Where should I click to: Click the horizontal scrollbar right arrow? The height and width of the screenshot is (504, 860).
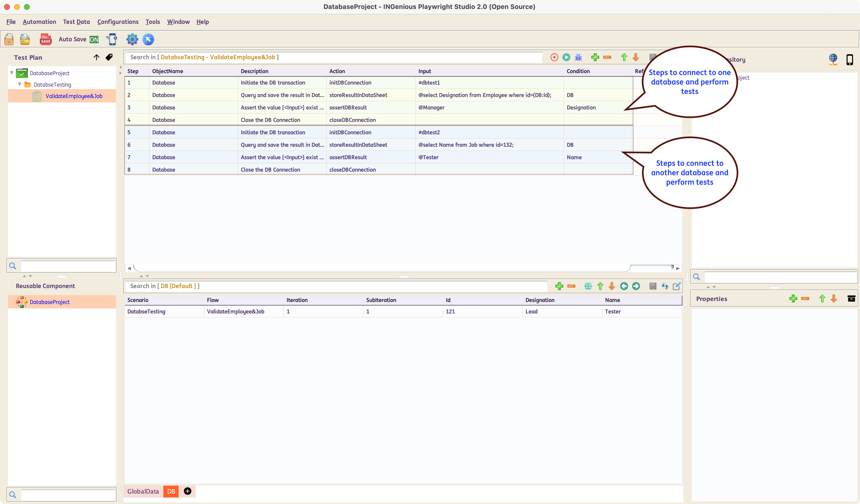[678, 268]
